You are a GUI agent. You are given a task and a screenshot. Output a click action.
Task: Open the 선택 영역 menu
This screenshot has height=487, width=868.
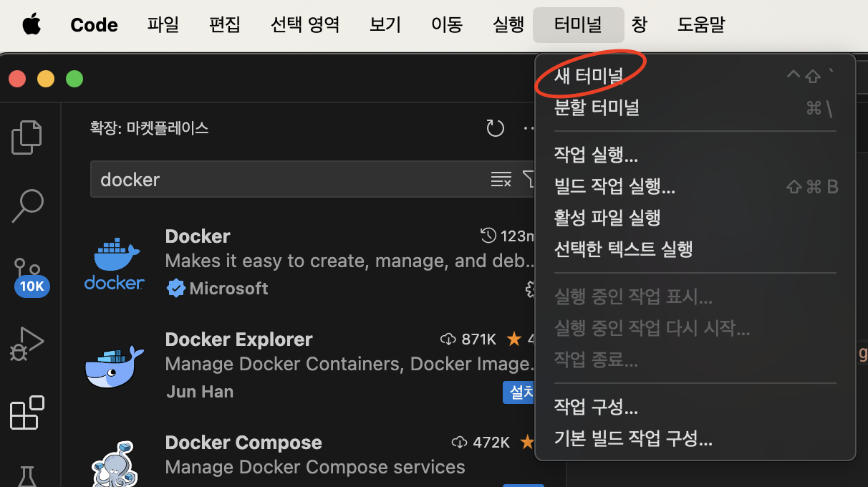click(x=305, y=25)
